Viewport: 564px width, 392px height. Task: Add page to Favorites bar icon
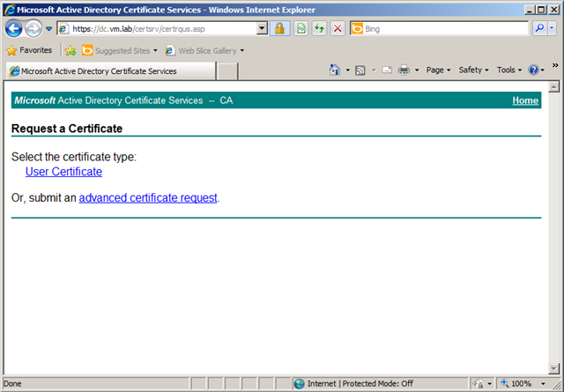pyautogui.click(x=70, y=51)
